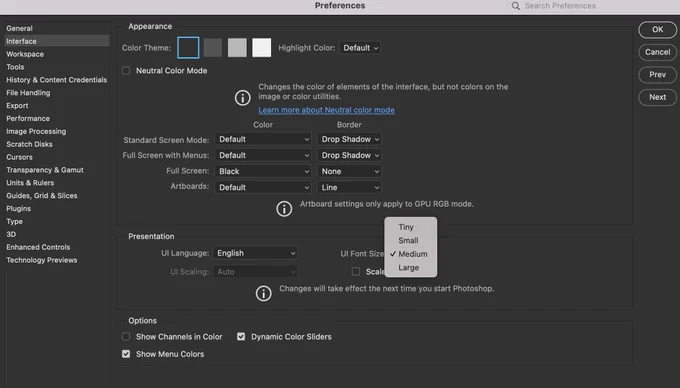Open Standard Screen Mode color dropdown
The height and width of the screenshot is (388, 680).
click(263, 139)
